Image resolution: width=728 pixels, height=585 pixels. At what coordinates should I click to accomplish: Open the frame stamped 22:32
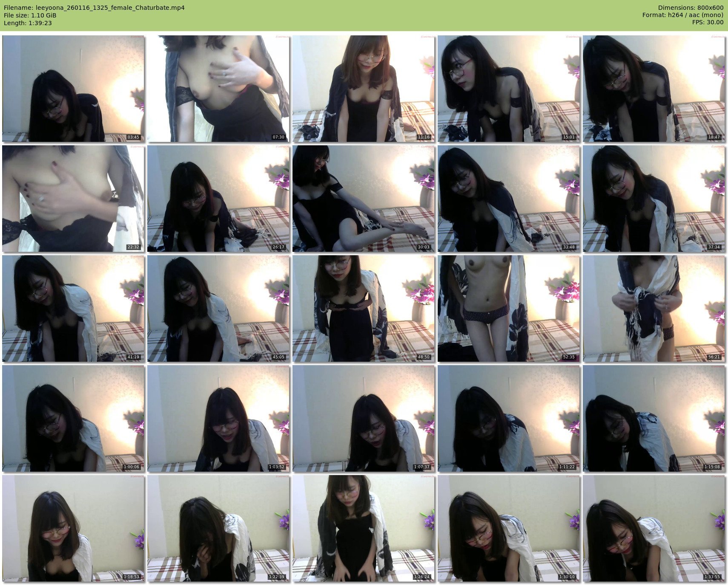(73, 199)
